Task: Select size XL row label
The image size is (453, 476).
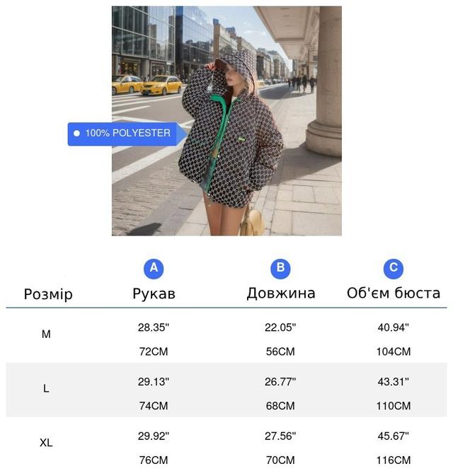Action: coord(46,442)
